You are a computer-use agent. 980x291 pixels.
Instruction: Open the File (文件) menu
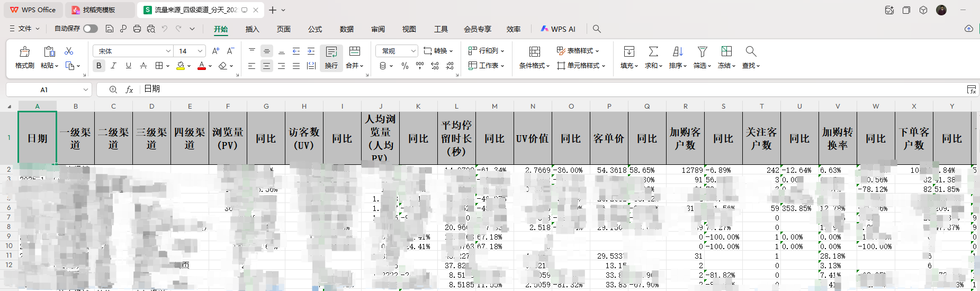[24, 29]
